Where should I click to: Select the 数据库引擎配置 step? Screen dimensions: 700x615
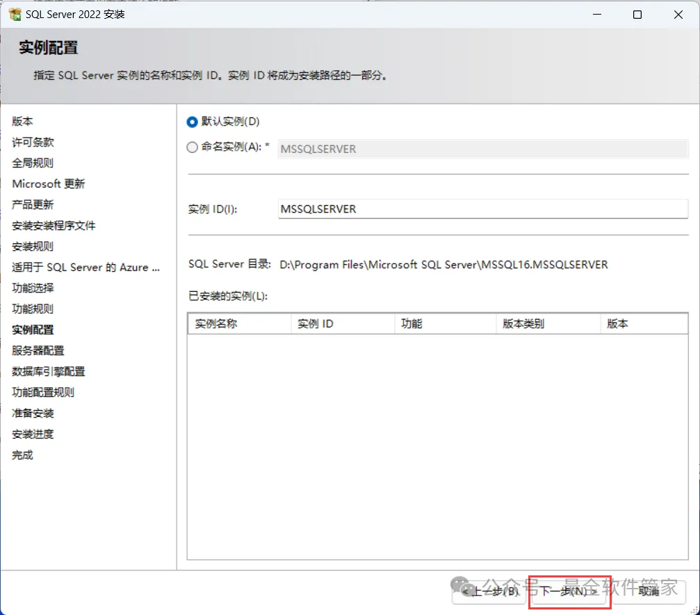48,371
